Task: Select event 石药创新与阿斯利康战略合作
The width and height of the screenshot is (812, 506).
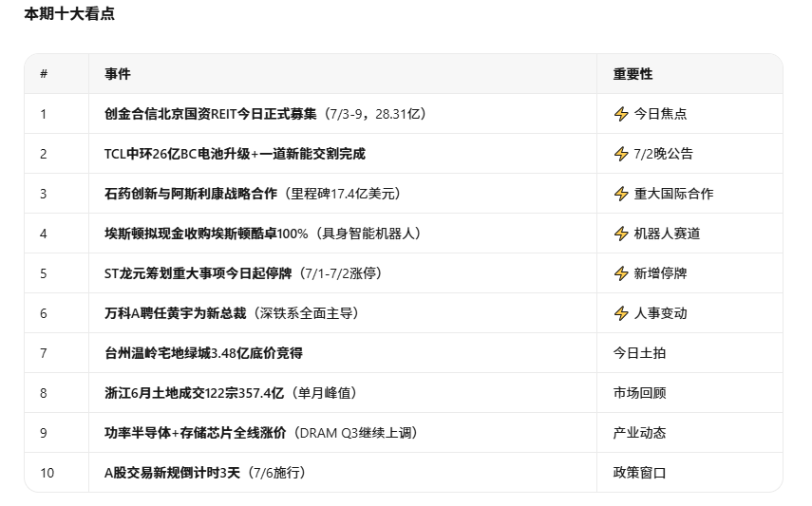Action: pyautogui.click(x=191, y=194)
